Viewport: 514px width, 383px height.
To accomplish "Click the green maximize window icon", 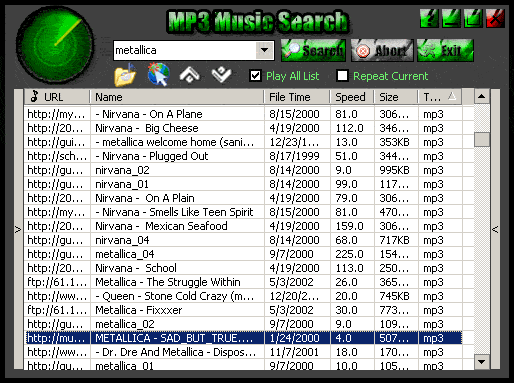I will coord(473,18).
